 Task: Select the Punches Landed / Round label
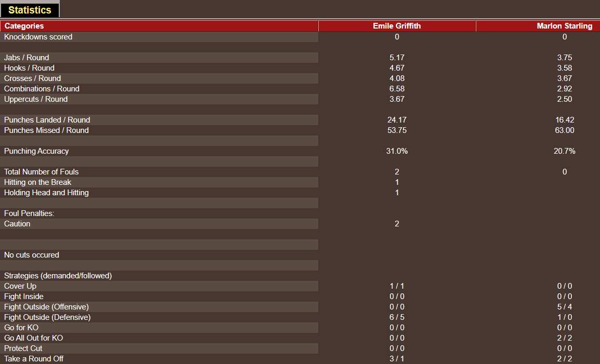point(47,120)
